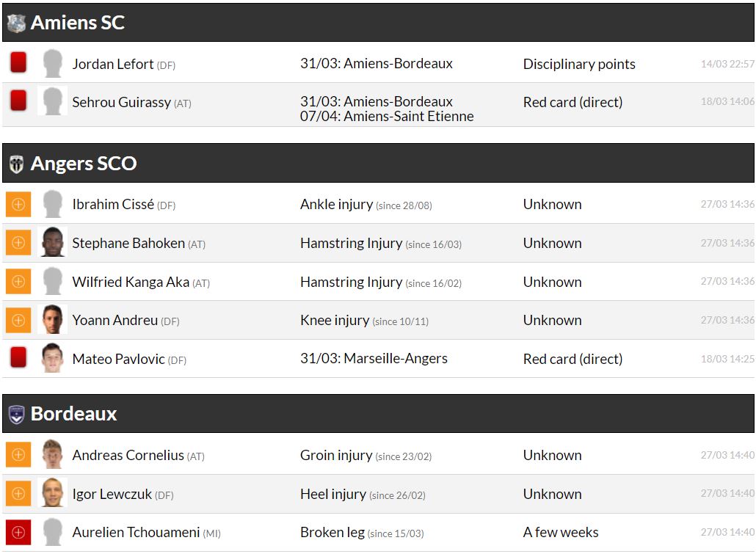The width and height of the screenshot is (756, 554).
Task: Click orange injury icon beside Stephane Bahoken
Action: (18, 243)
